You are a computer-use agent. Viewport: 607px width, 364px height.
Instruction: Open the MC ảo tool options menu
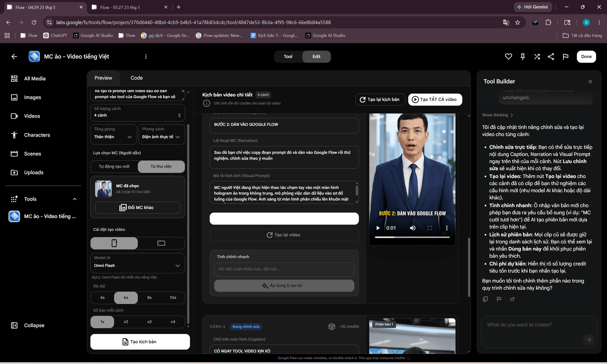tap(146, 56)
